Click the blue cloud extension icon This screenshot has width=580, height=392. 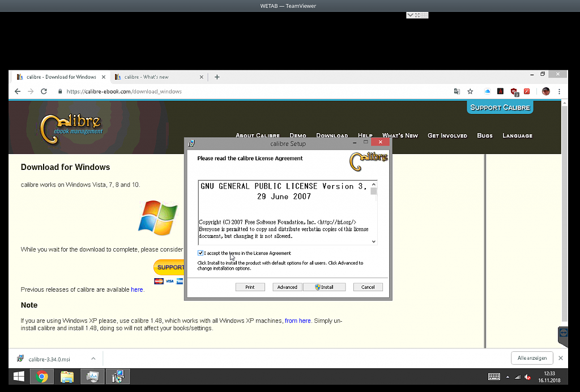point(487,91)
